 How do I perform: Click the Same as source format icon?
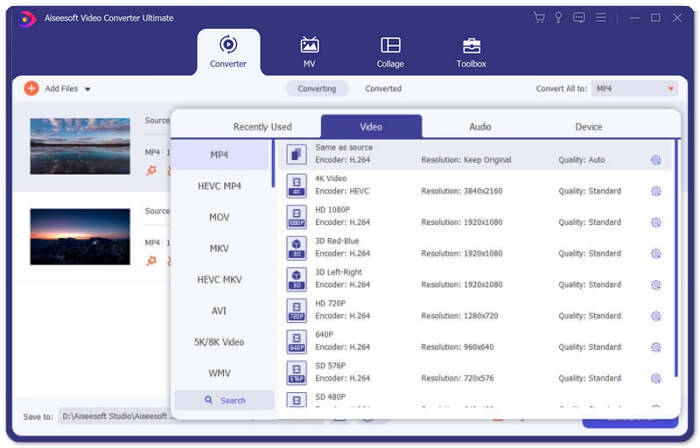pos(296,154)
